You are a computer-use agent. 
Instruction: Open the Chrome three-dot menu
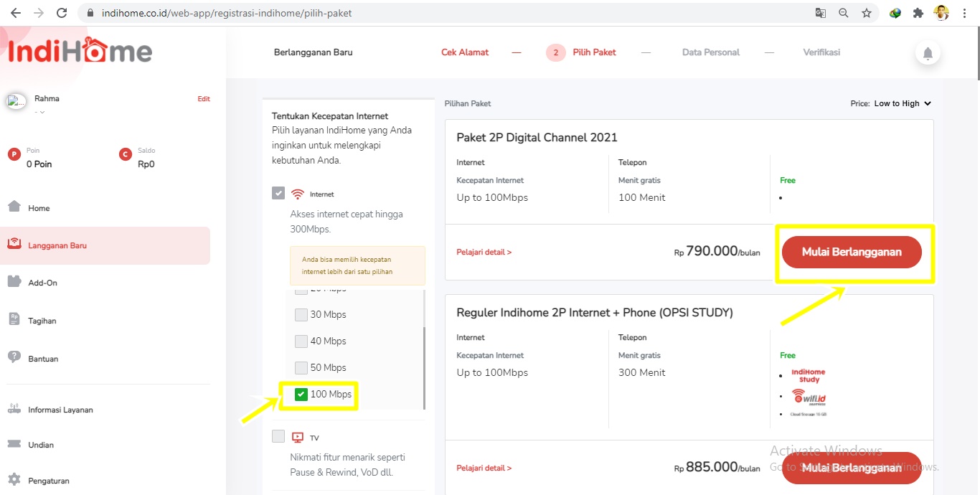point(965,13)
